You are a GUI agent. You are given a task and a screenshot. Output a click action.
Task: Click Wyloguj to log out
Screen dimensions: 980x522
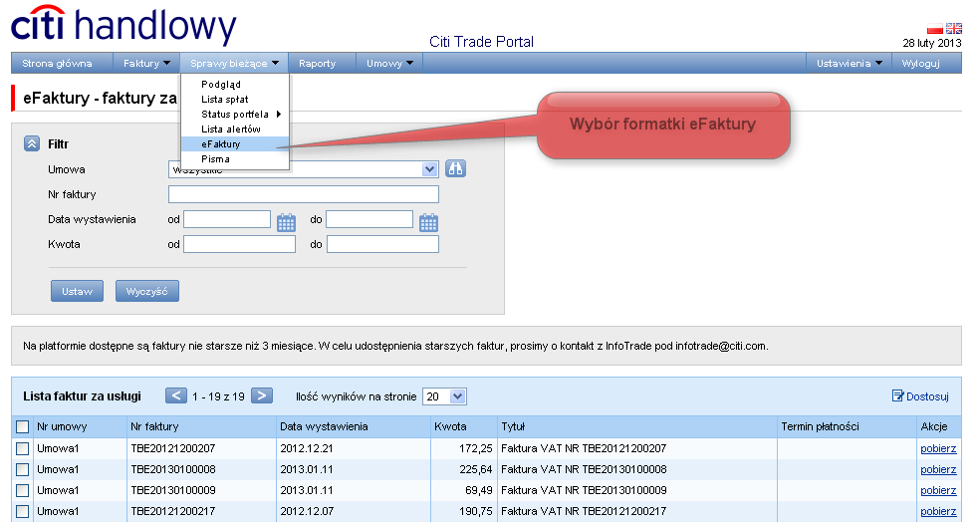click(920, 63)
